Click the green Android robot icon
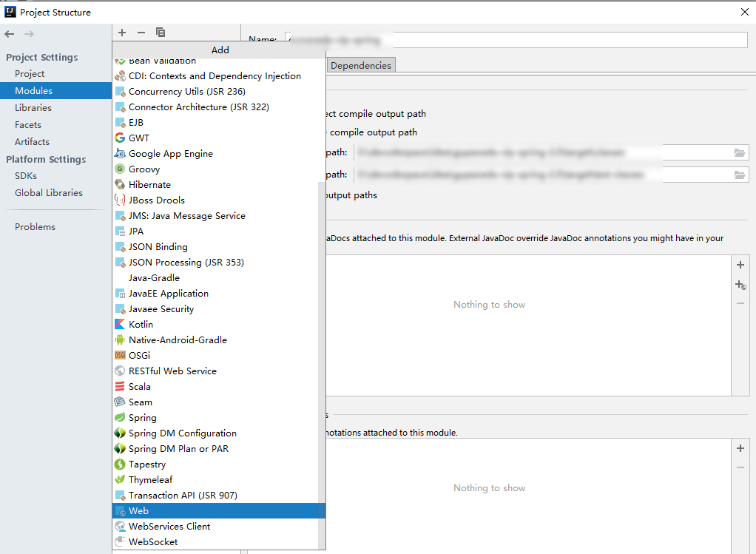The width and height of the screenshot is (756, 554). coord(120,340)
